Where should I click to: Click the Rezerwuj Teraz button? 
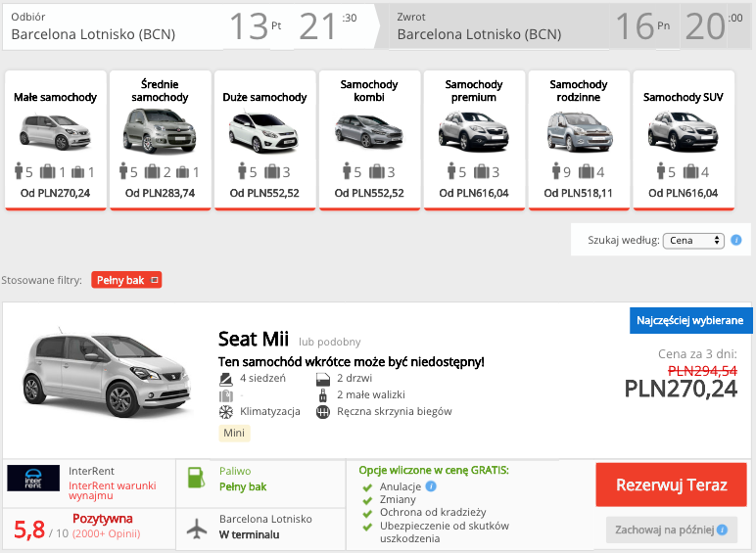[x=671, y=484]
